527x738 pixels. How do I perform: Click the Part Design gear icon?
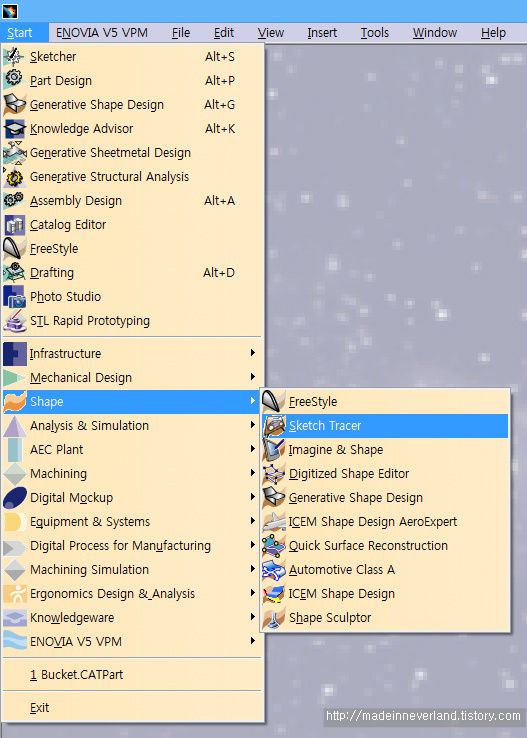coord(14,79)
